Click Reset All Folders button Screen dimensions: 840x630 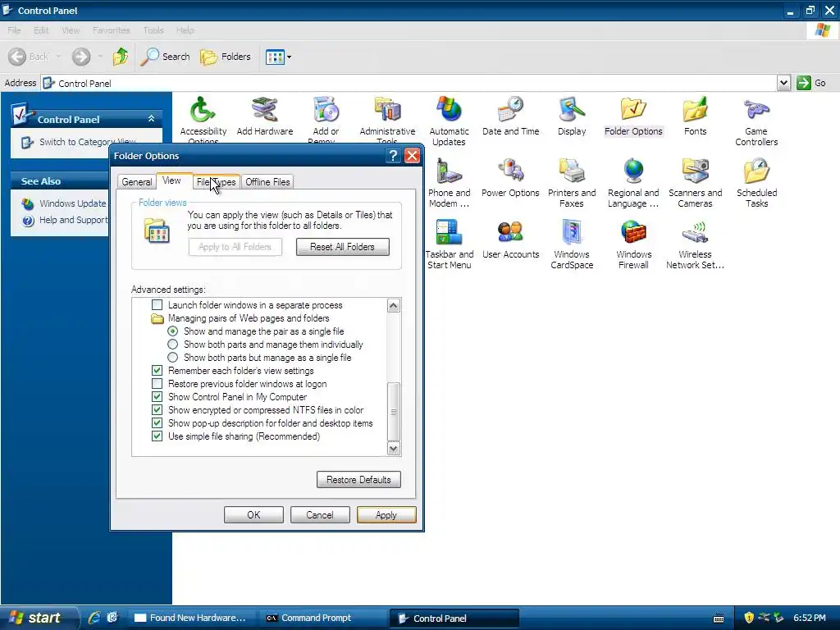click(342, 247)
